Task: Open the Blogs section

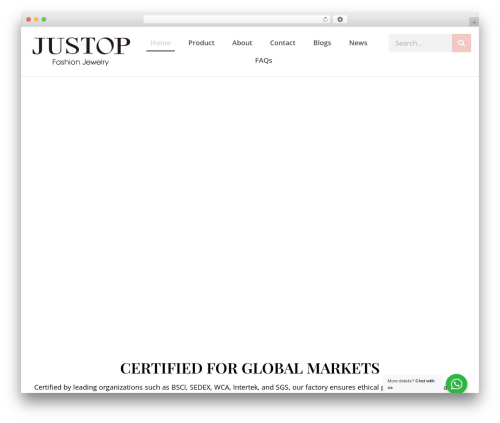Action: click(322, 43)
